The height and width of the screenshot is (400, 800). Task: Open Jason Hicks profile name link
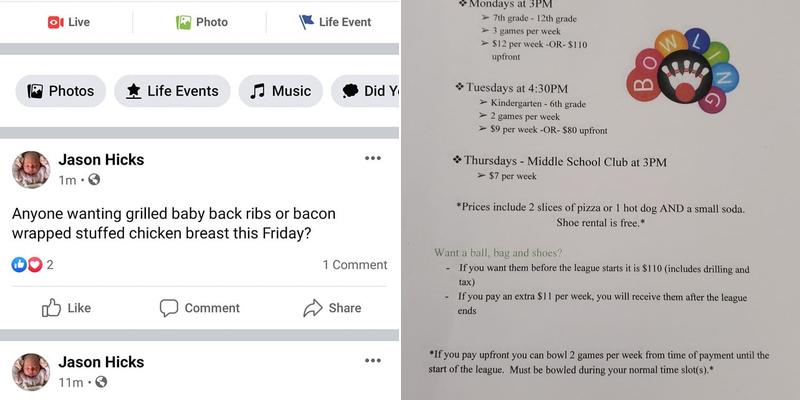(x=101, y=159)
